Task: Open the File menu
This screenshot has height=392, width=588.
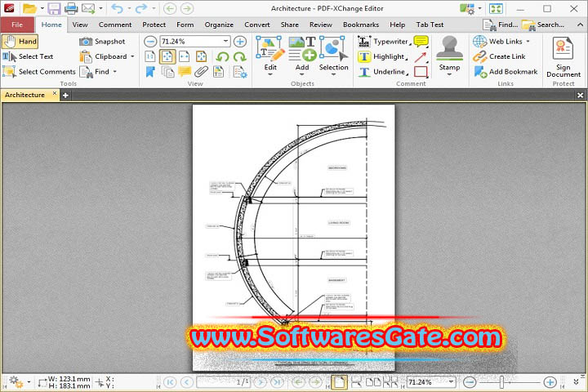Action: 17,24
